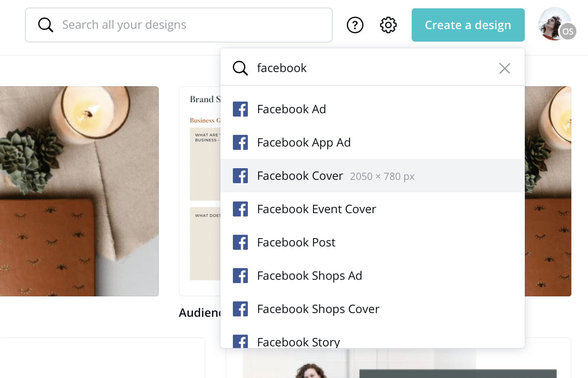Screen dimensions: 588x378
Task: Select Facebook Ad from results
Action: click(x=373, y=109)
